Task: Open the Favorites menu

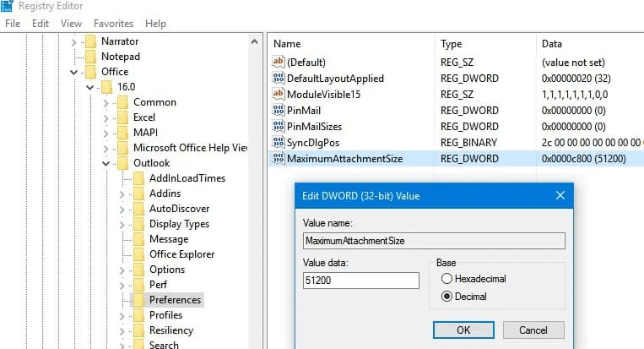Action: (x=113, y=24)
